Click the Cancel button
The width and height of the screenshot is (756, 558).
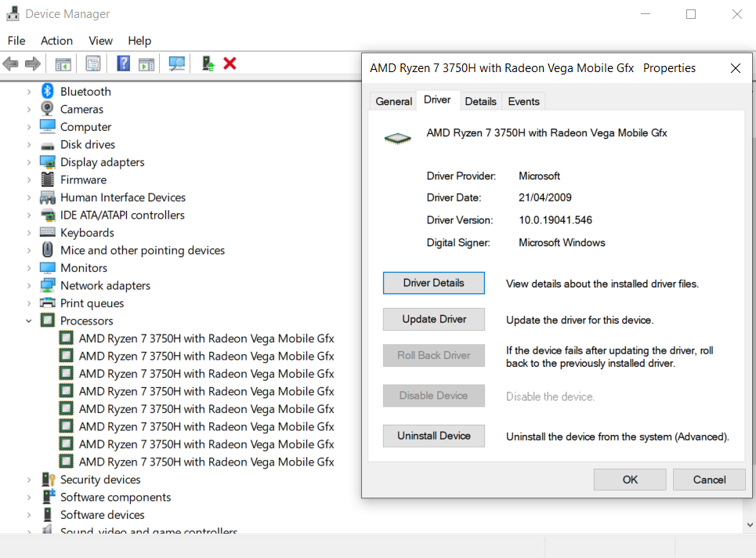coord(709,480)
